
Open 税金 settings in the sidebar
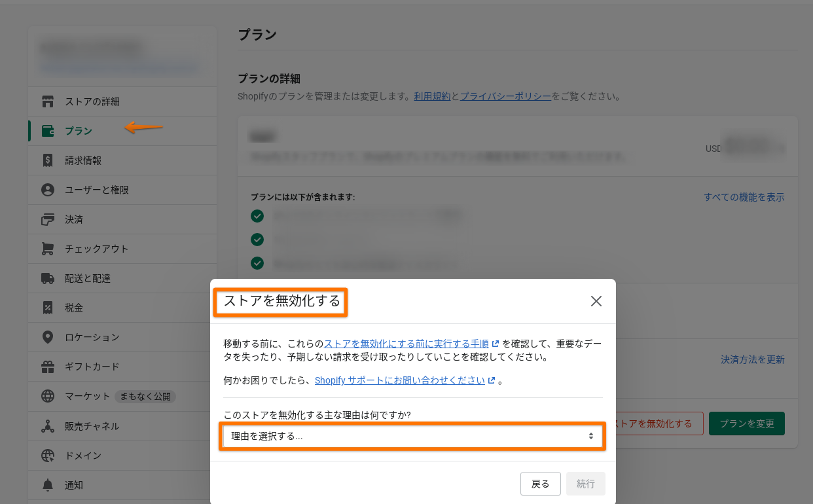(x=122, y=308)
